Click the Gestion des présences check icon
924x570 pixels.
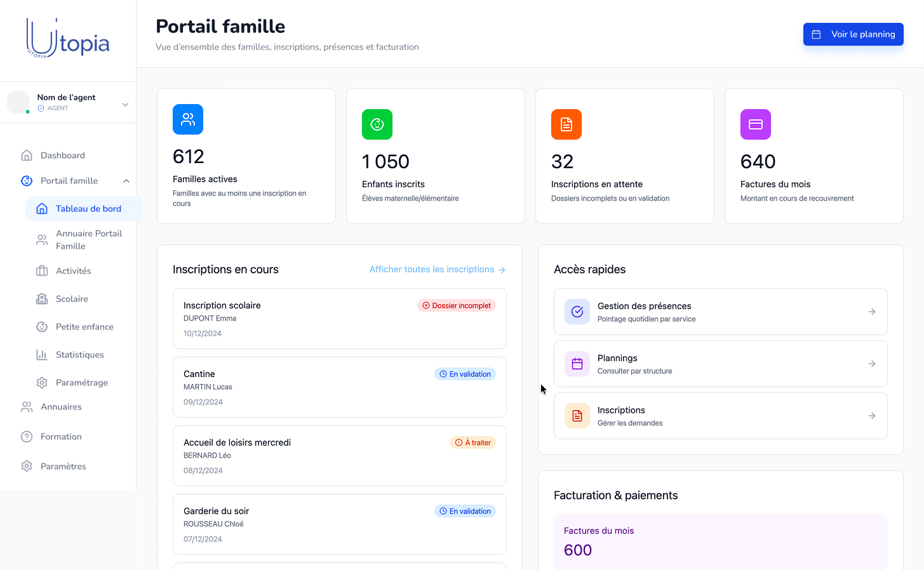pyautogui.click(x=577, y=311)
